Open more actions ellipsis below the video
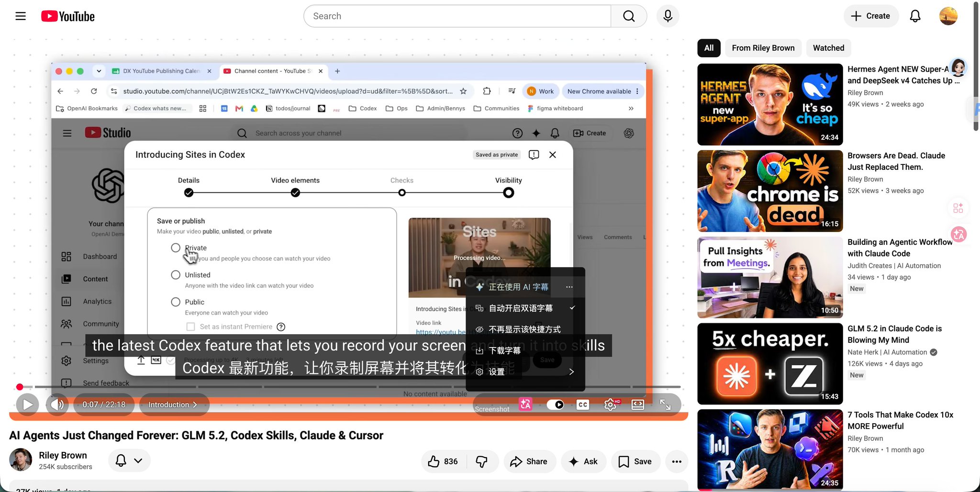 (x=677, y=461)
